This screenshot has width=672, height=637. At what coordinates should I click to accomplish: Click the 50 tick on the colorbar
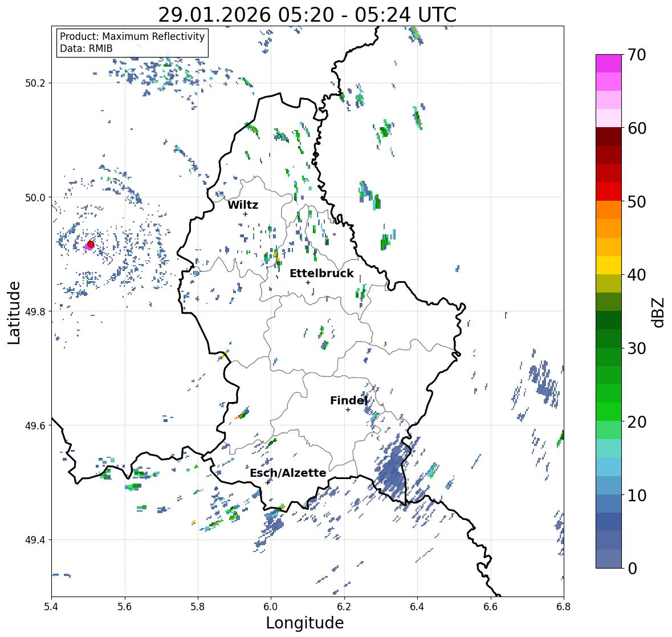point(637,201)
